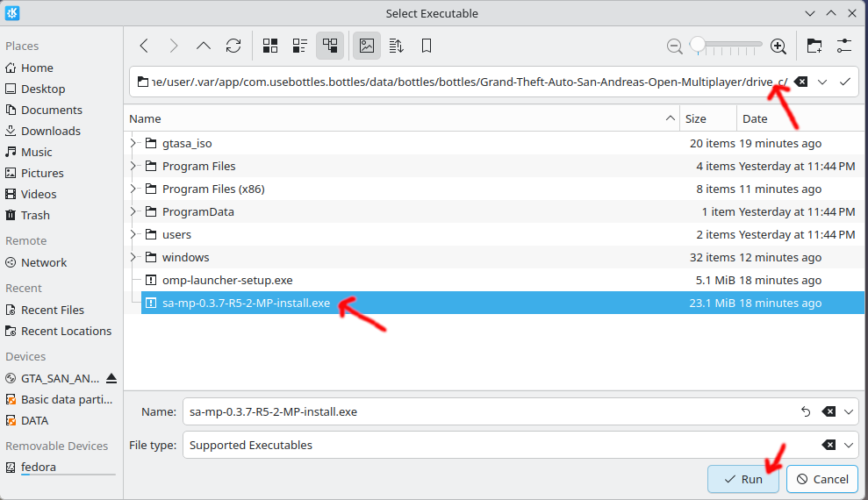
Task: Click the Run button
Action: point(743,479)
